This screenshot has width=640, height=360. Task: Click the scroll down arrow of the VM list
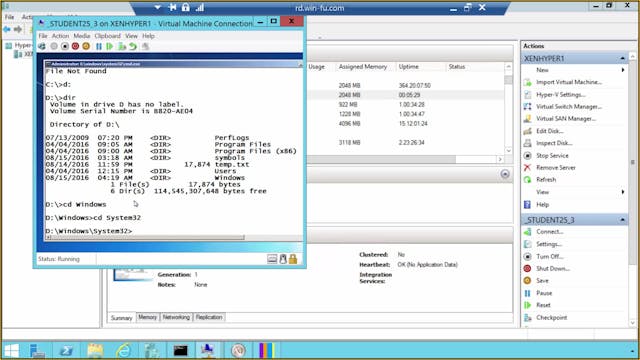[509, 151]
